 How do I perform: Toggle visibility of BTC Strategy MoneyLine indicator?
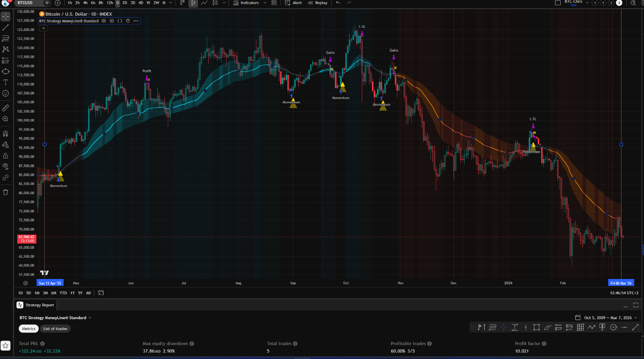coord(104,21)
